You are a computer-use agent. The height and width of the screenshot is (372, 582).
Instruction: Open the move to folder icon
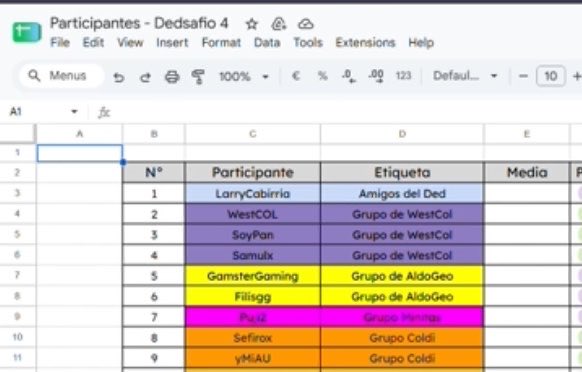click(x=278, y=25)
